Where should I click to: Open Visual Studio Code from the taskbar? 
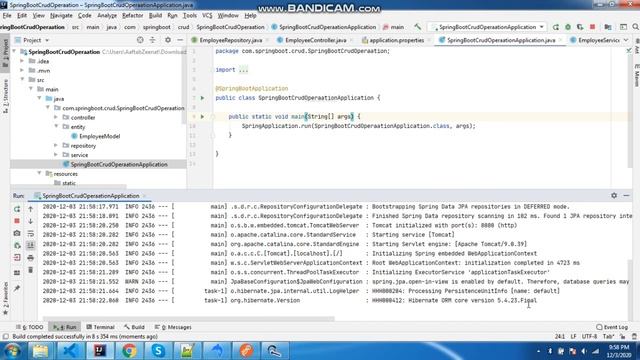click(x=71, y=351)
